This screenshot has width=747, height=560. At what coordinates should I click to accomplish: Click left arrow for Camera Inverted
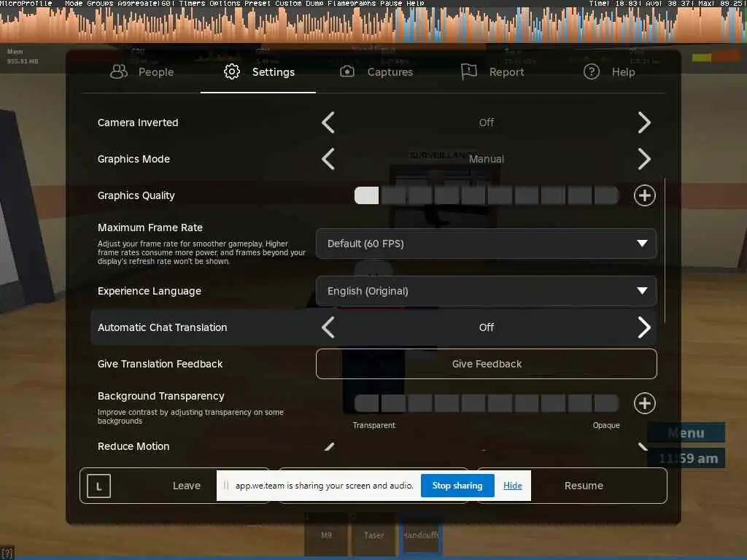328,122
